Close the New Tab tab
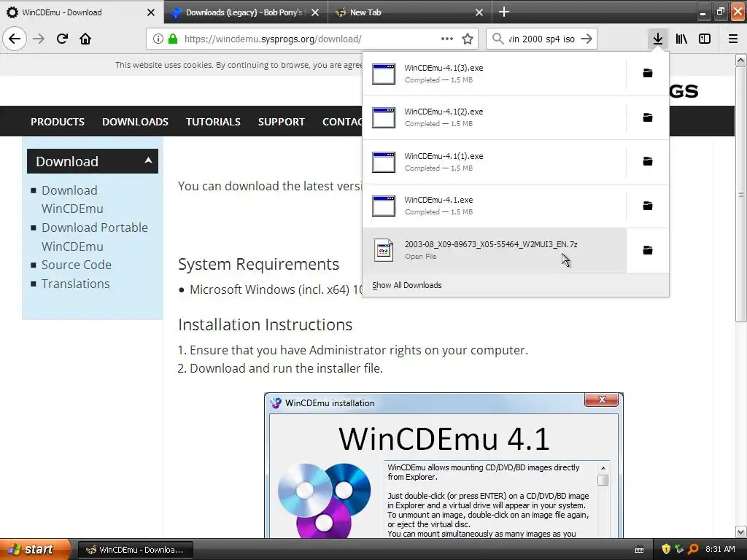The width and height of the screenshot is (747, 560). tap(479, 12)
